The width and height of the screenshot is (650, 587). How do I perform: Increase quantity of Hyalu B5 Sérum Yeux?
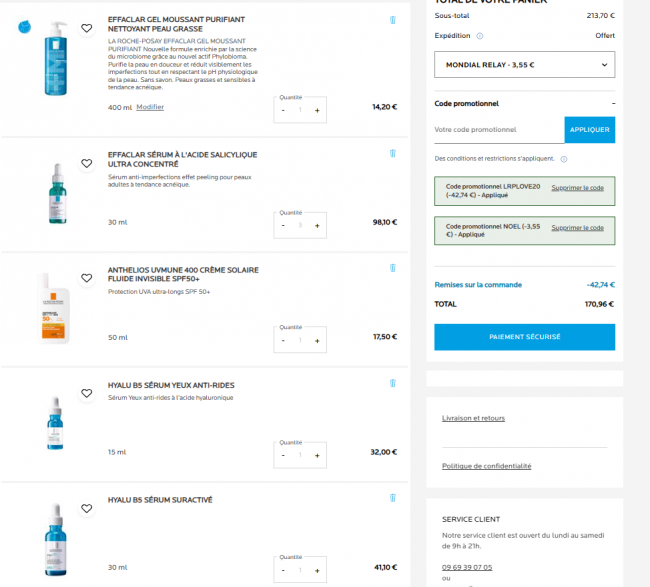[x=317, y=455]
